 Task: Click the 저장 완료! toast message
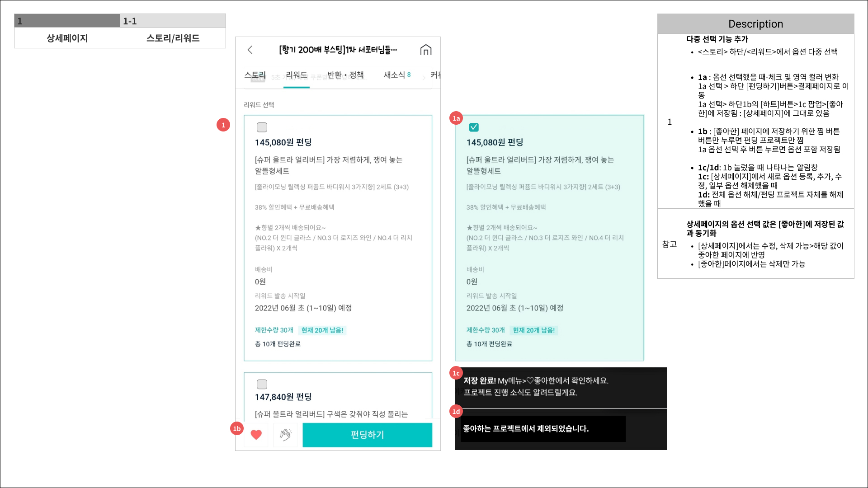[536, 386]
